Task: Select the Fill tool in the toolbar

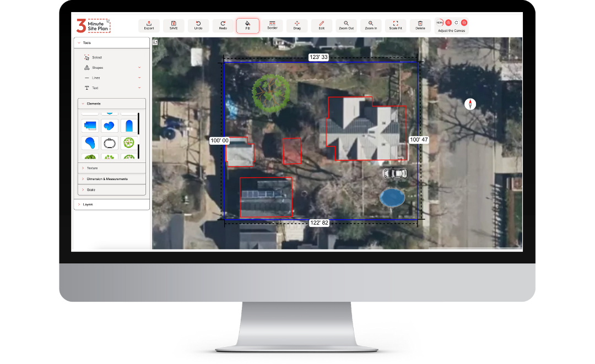Action: [x=247, y=25]
